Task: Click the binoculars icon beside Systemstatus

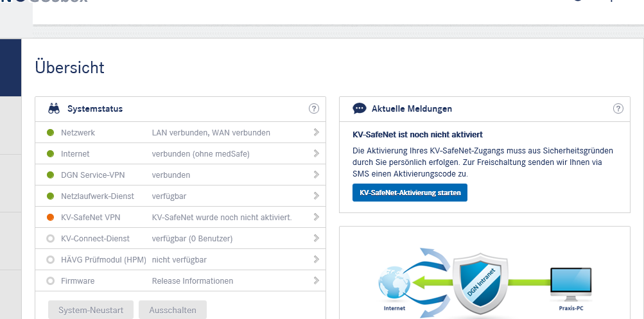Action: pos(54,109)
